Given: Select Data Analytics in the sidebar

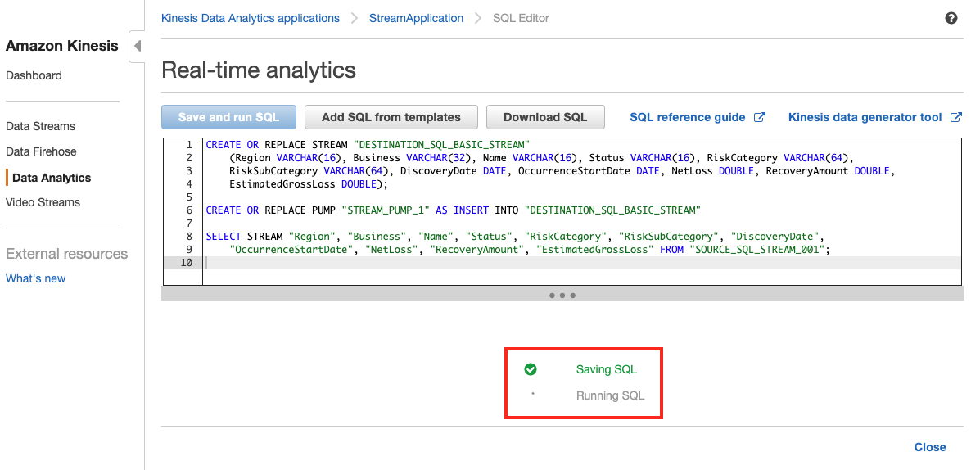Looking at the screenshot, I should pyautogui.click(x=52, y=179).
